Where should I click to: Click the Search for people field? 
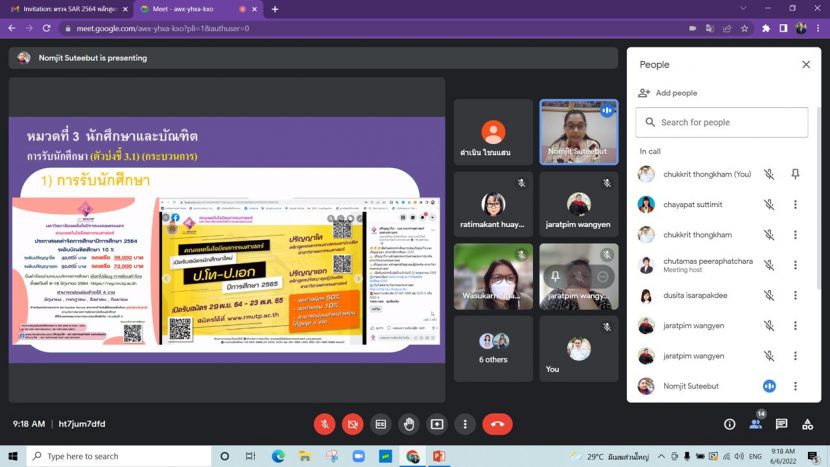point(722,122)
